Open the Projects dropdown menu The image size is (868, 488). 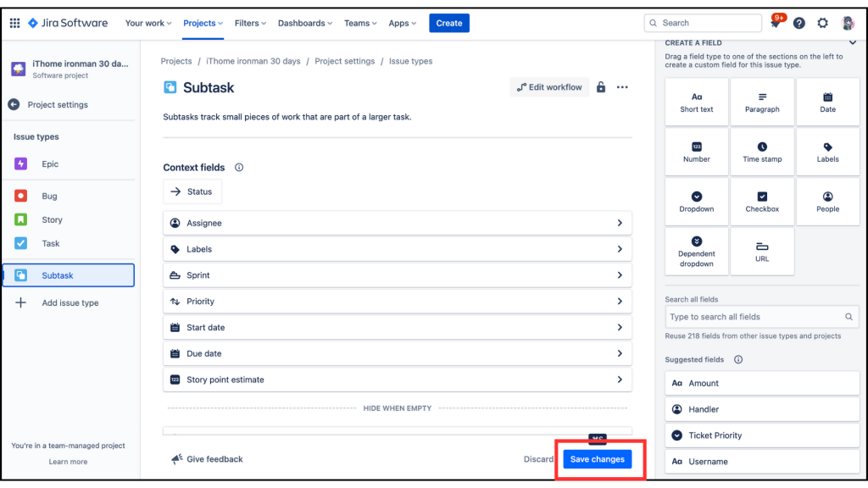[203, 23]
